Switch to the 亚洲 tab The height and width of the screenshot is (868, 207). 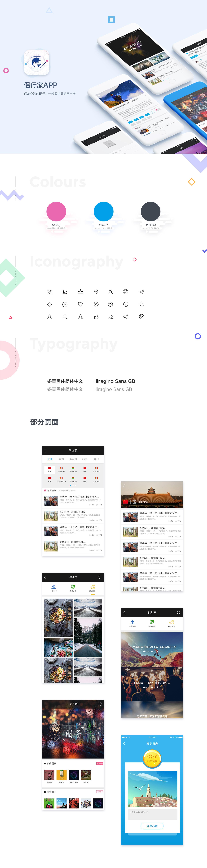click(x=50, y=459)
